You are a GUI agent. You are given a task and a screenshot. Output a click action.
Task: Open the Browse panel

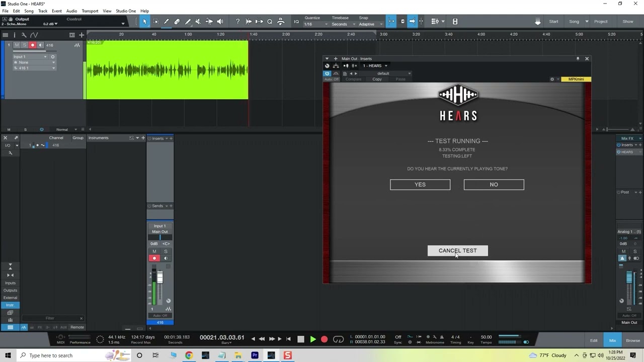pos(633,340)
